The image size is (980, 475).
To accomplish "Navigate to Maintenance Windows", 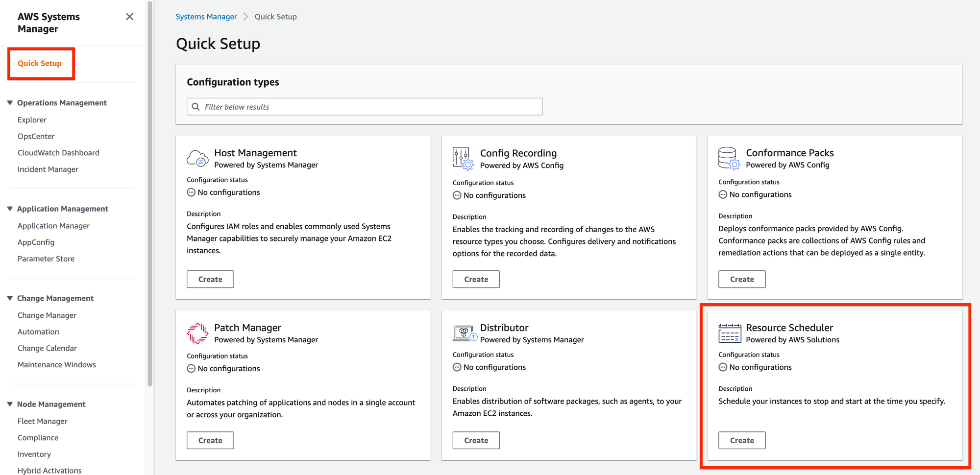I will click(57, 365).
